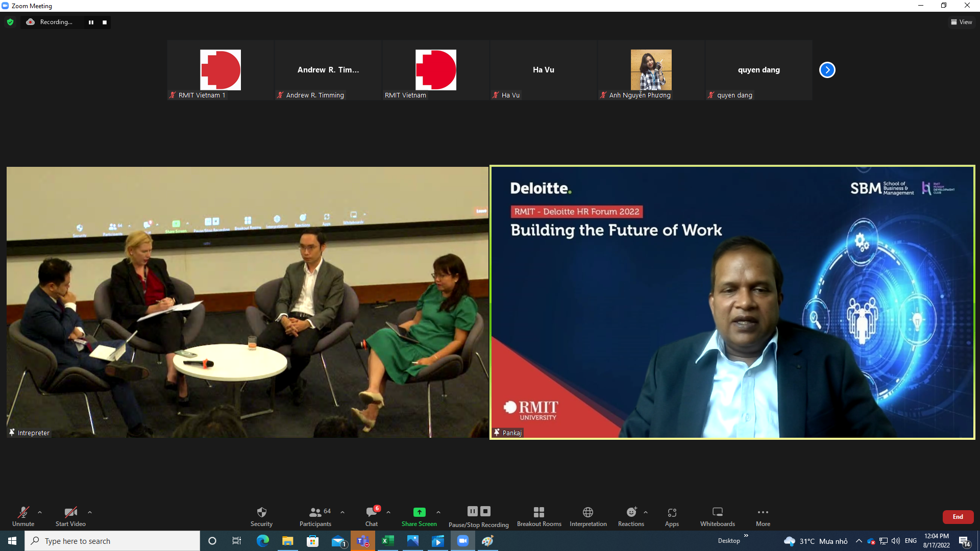The width and height of the screenshot is (980, 551).
Task: Open Microsoft Store from the taskbar
Action: (312, 541)
